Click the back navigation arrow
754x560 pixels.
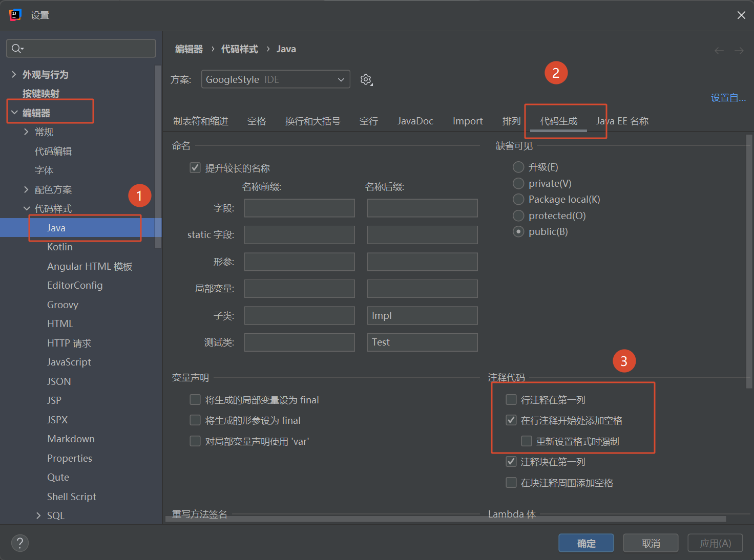point(719,50)
